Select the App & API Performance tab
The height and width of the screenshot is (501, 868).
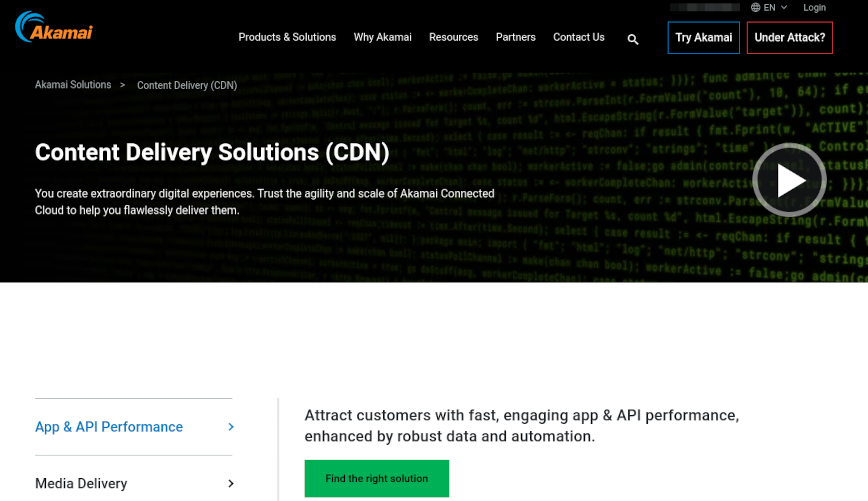point(133,427)
